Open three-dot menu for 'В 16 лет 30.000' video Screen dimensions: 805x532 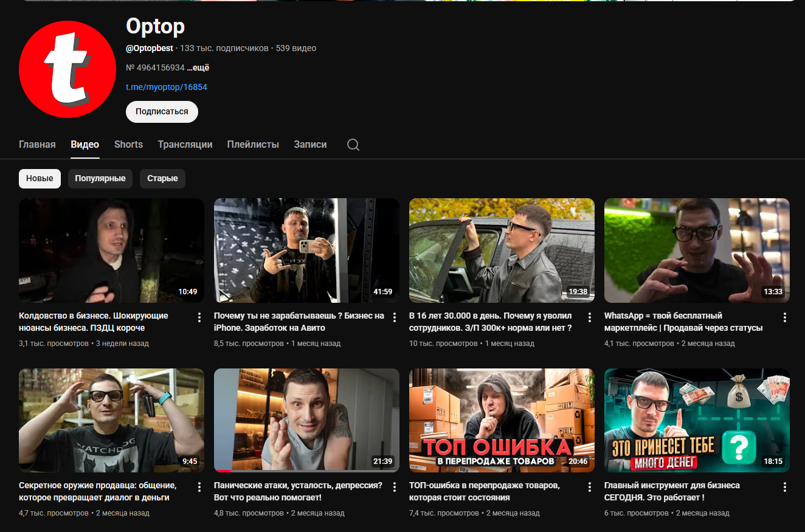[589, 317]
